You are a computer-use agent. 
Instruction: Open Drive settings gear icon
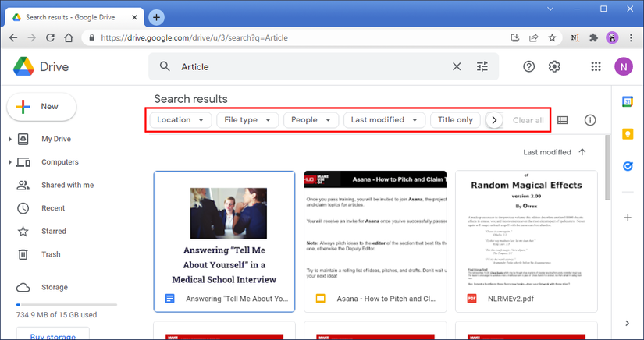[x=554, y=66]
